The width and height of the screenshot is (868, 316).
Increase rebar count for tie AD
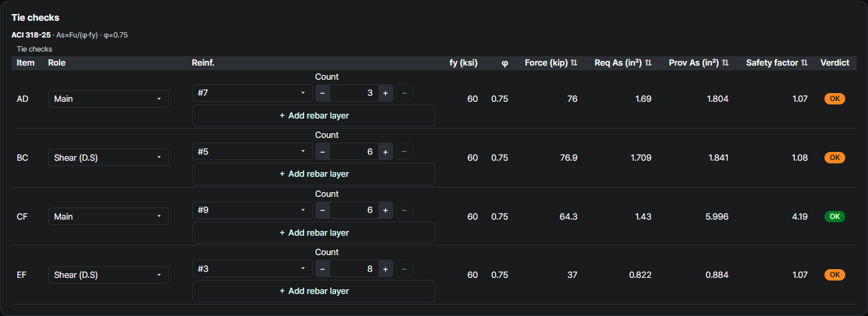point(385,93)
